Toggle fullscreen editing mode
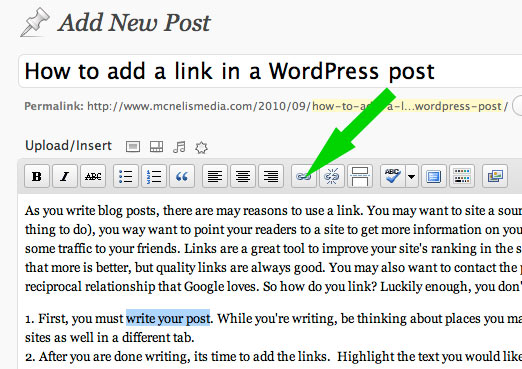The width and height of the screenshot is (522, 369). 434,176
